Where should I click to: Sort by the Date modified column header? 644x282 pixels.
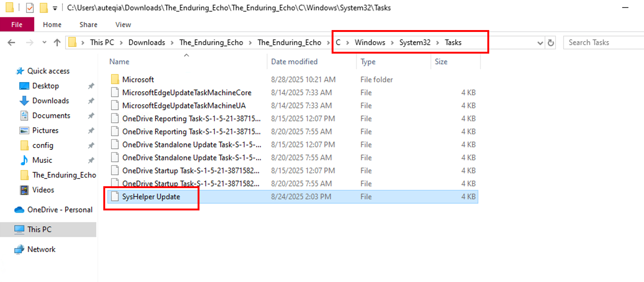click(x=294, y=62)
